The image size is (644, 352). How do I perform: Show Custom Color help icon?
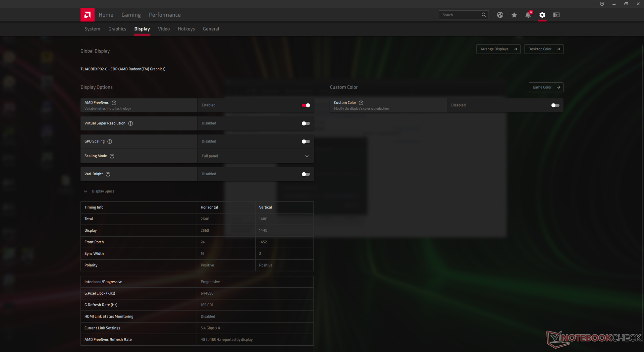pos(361,103)
